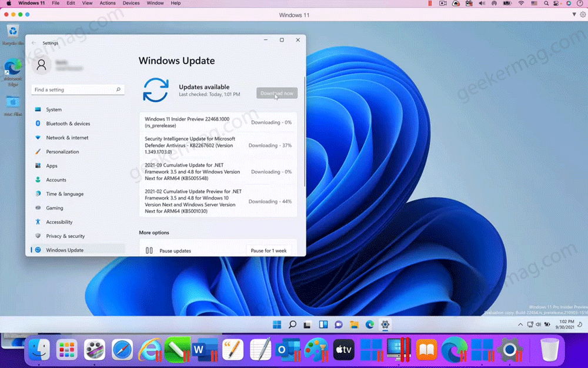The height and width of the screenshot is (368, 588).
Task: Open Accounts settings category
Action: (78, 180)
